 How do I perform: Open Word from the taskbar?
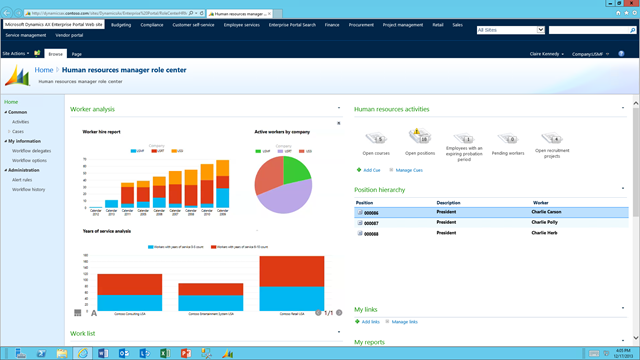(x=103, y=353)
